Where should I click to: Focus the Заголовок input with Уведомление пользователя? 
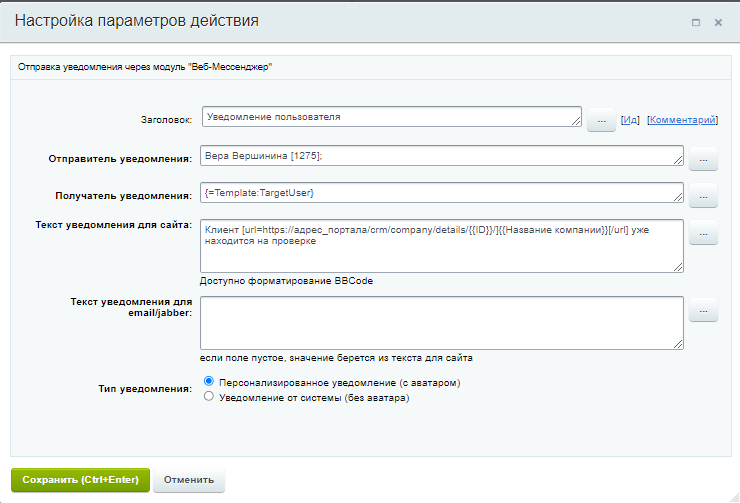pos(392,117)
